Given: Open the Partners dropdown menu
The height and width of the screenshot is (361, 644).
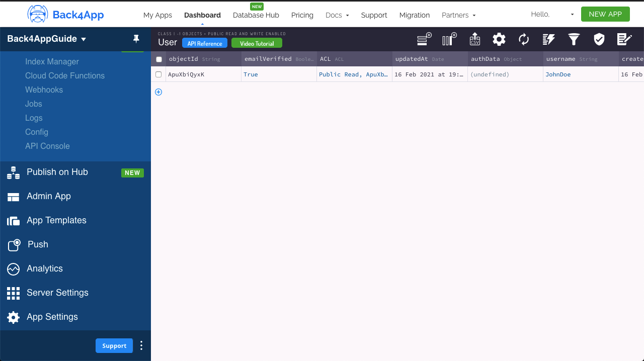Looking at the screenshot, I should click(x=459, y=15).
